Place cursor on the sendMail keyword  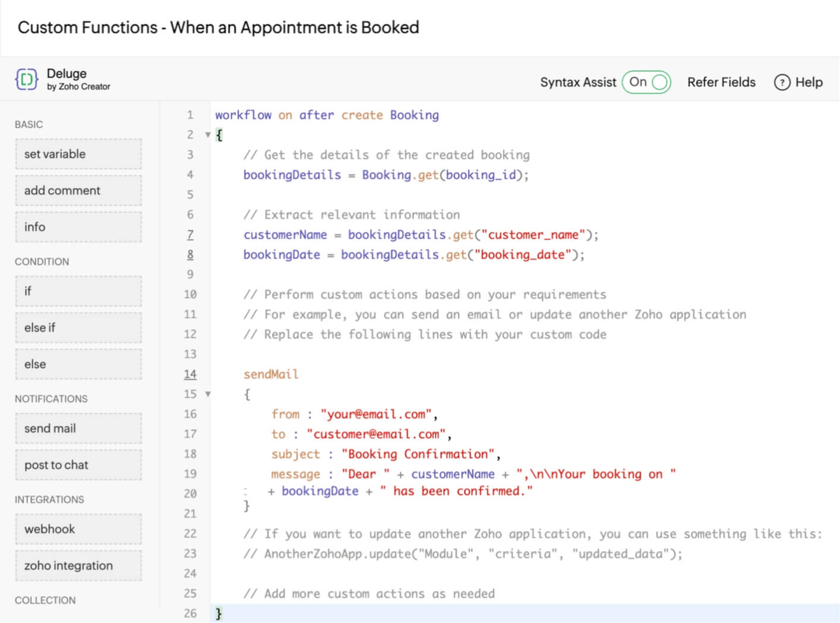[x=271, y=374]
